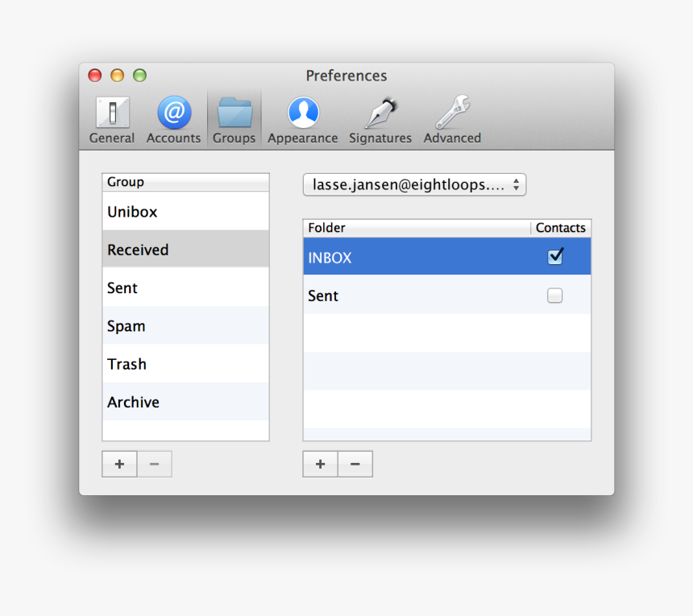Screen dimensions: 693x616
Task: Open the Appearance settings
Action: point(302,117)
